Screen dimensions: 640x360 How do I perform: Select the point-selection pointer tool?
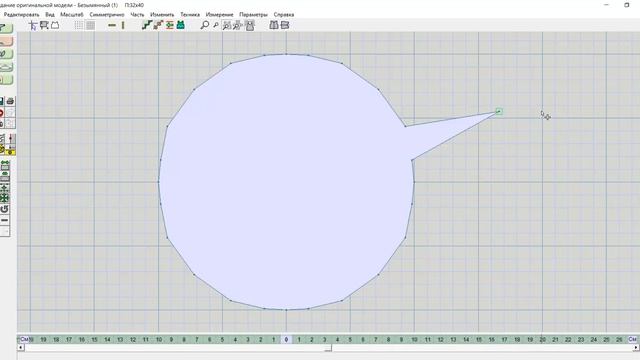[x=33, y=25]
